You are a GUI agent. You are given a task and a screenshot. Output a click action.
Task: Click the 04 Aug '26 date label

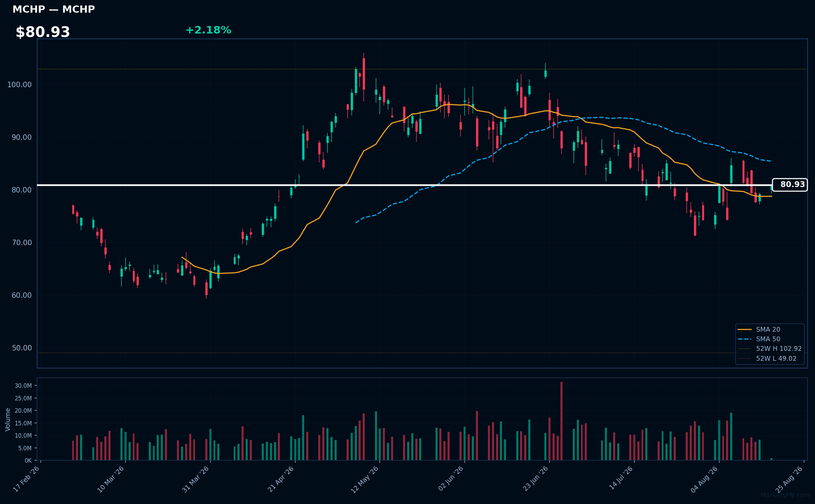[704, 479]
